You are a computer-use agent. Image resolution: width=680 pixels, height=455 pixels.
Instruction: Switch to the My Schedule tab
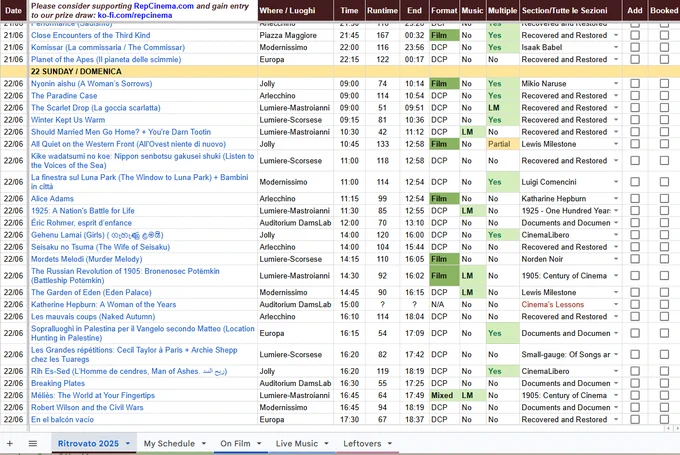tap(169, 443)
